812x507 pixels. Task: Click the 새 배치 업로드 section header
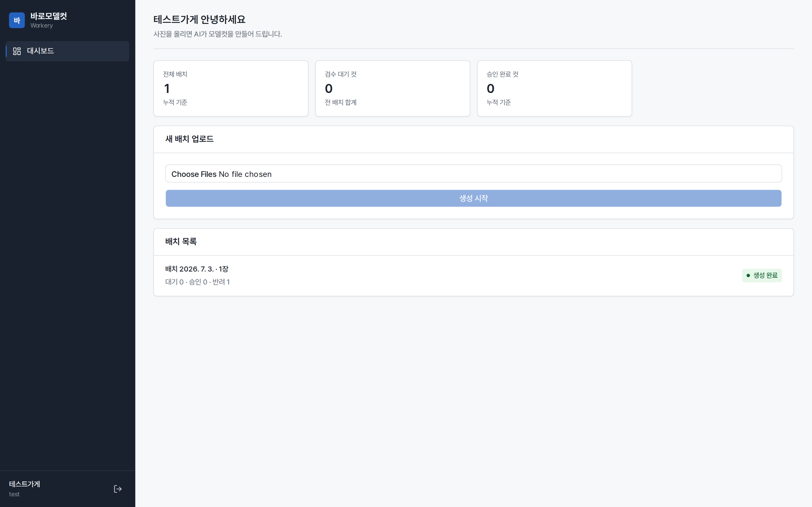coord(189,139)
